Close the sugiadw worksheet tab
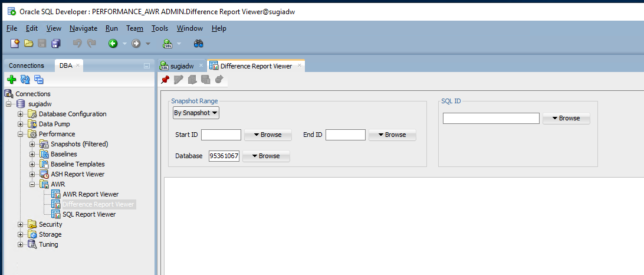The image size is (644, 275). (x=201, y=65)
